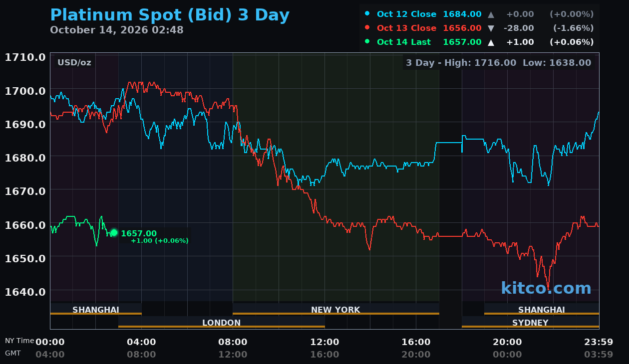Click the NY time 08:00 label
This screenshot has width=629, height=364.
tap(233, 342)
